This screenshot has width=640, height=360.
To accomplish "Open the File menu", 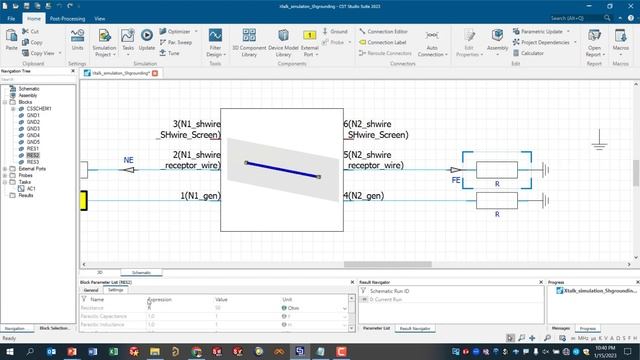I will pos(11,18).
